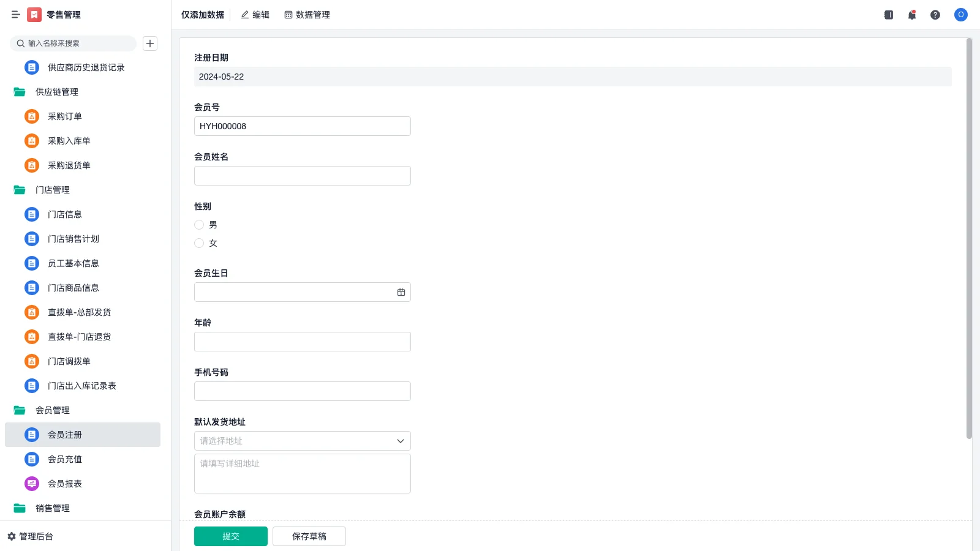This screenshot has width=980, height=551.
Task: Click the 保存草稿 button
Action: [309, 536]
